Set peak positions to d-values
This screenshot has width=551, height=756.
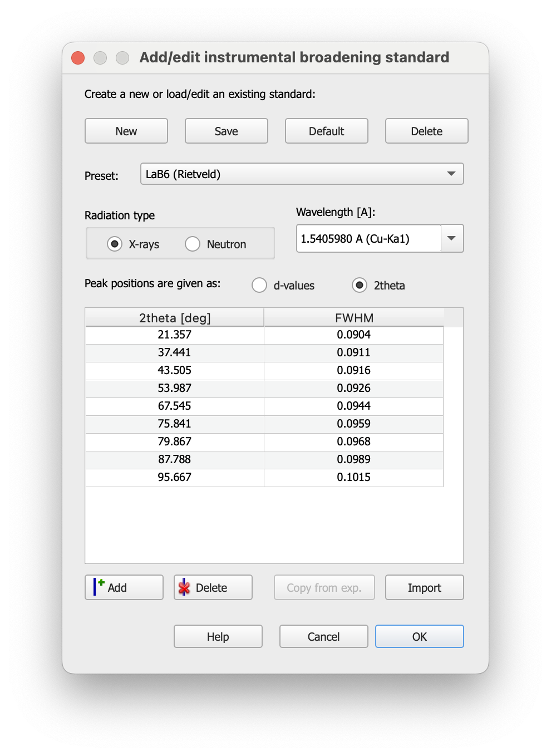(x=259, y=285)
